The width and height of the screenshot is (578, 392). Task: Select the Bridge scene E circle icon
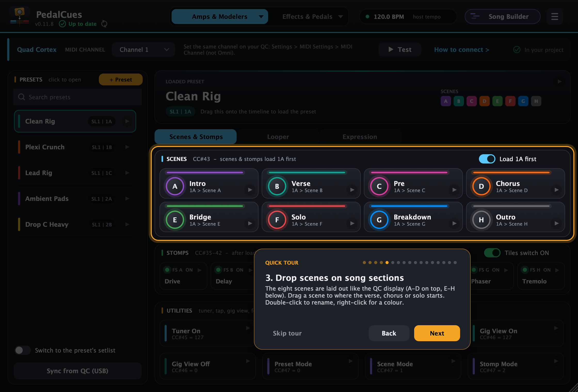[x=175, y=220]
